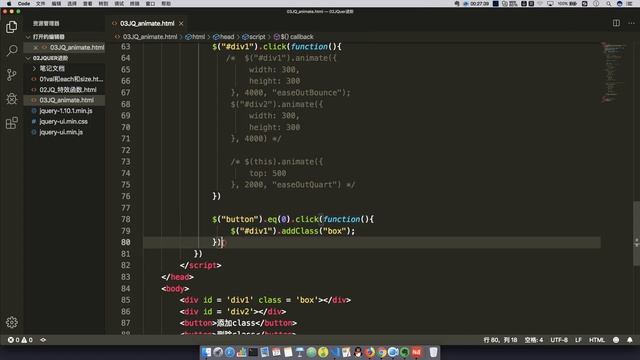Viewport: 640px width, 360px height.
Task: Open Terminal from the Dock
Action: [x=253, y=352]
